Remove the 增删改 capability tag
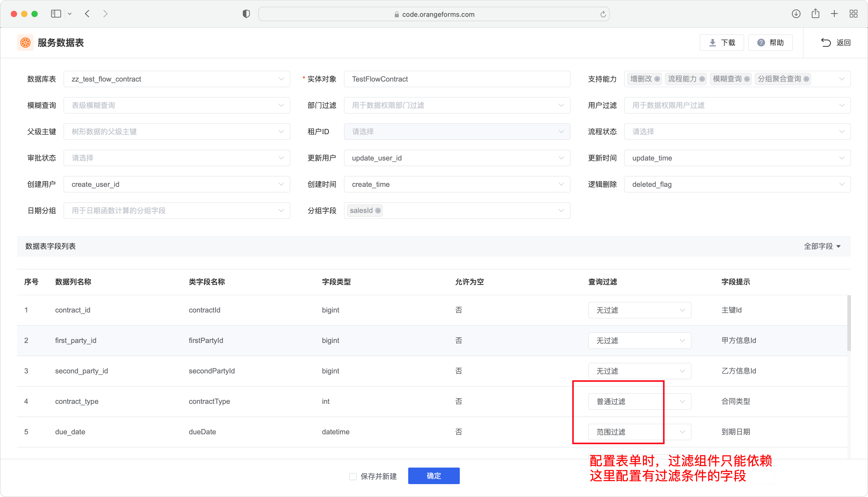Image resolution: width=868 pixels, height=497 pixels. click(x=657, y=79)
